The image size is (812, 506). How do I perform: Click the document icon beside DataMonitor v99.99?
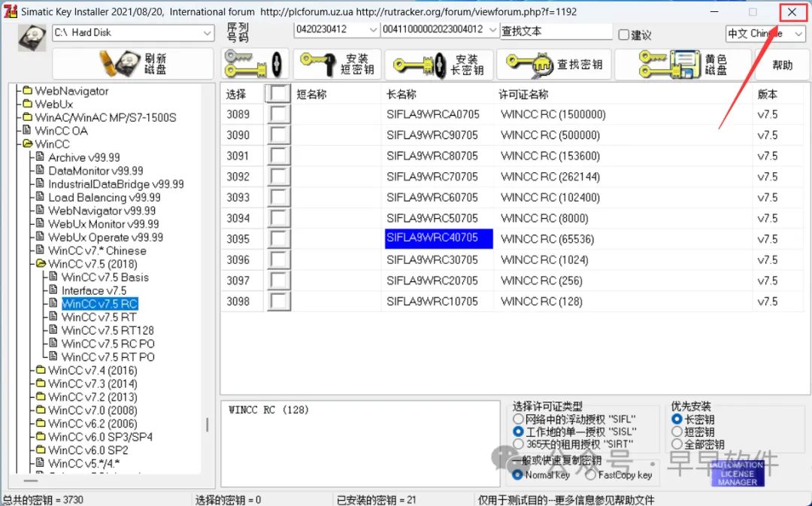41,171
